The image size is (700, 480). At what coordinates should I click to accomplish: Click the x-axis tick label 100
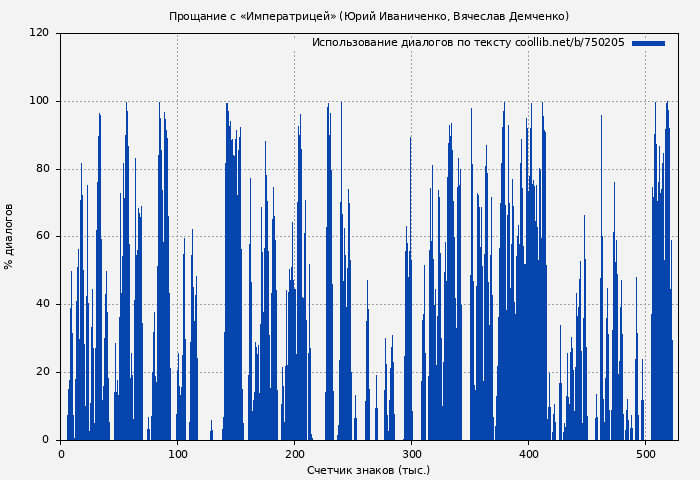click(x=178, y=454)
